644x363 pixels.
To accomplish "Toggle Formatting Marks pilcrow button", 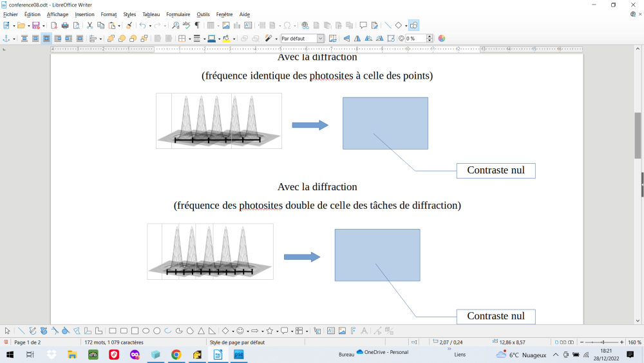I will (x=197, y=26).
